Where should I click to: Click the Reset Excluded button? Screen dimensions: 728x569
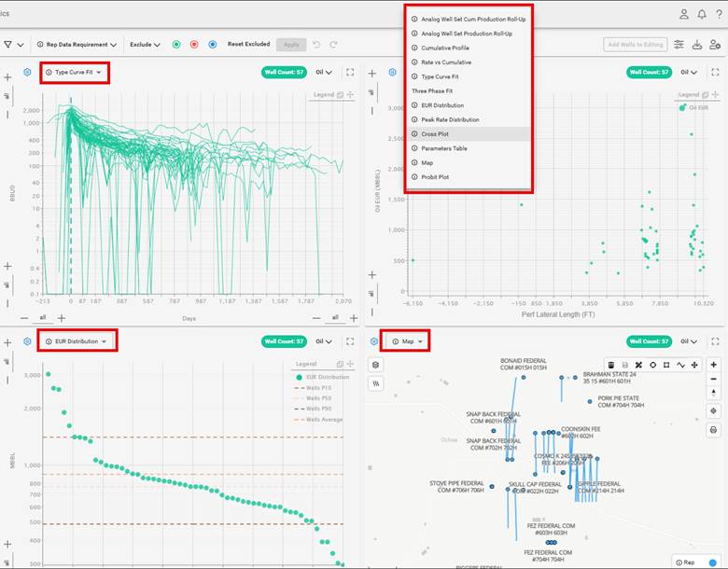249,44
